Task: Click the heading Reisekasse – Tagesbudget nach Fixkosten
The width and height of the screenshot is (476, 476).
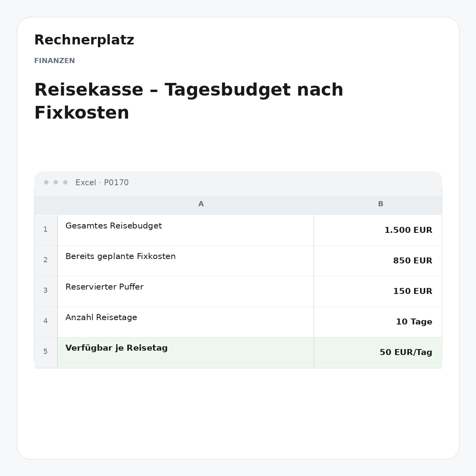Action: pyautogui.click(x=189, y=101)
